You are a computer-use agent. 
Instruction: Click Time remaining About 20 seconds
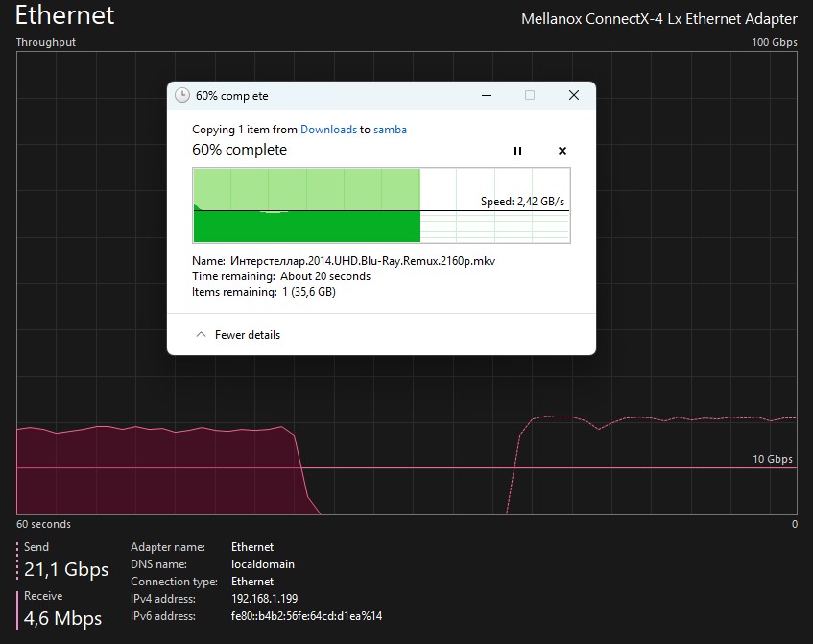tap(281, 276)
